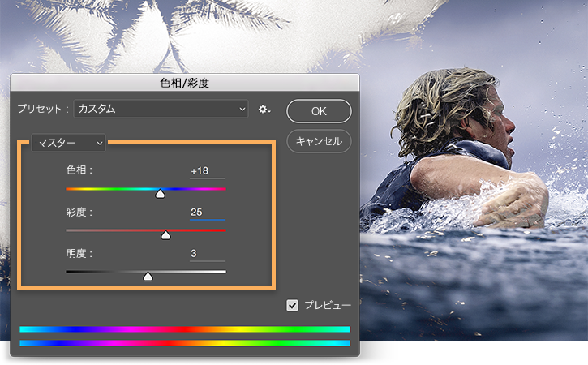
Task: Click the lower color spectrum bar
Action: [x=185, y=343]
